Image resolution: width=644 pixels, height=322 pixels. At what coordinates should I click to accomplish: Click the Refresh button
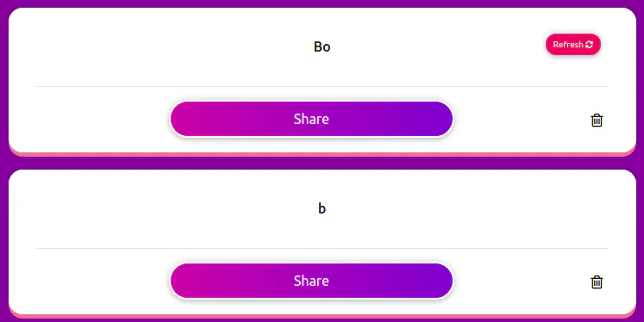click(573, 44)
